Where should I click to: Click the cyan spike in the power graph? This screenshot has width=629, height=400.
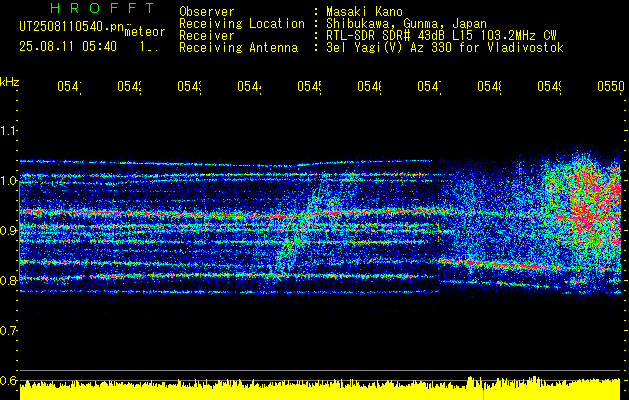[x=483, y=394]
